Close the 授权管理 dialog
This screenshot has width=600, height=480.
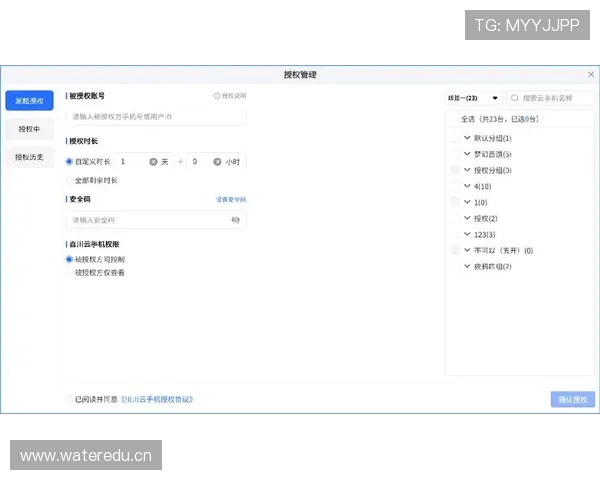[x=591, y=75]
